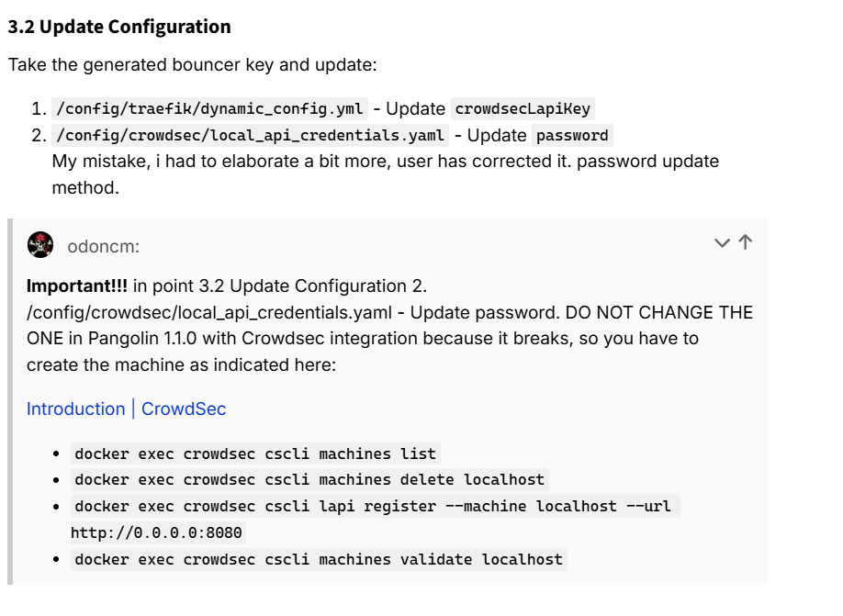
Task: Open the odoncm username in quote header
Action: (x=103, y=247)
